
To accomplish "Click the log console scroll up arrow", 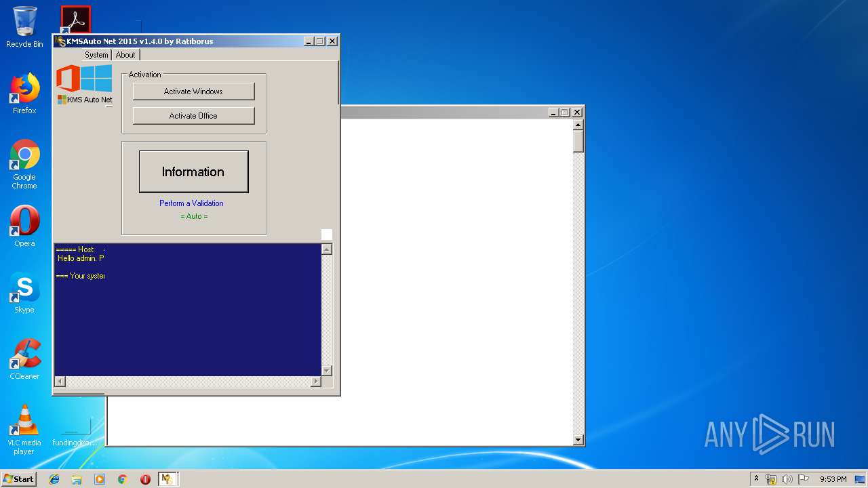I will (327, 249).
